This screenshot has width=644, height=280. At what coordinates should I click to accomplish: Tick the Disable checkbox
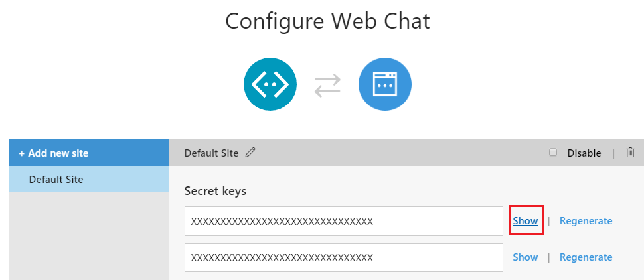point(553,153)
